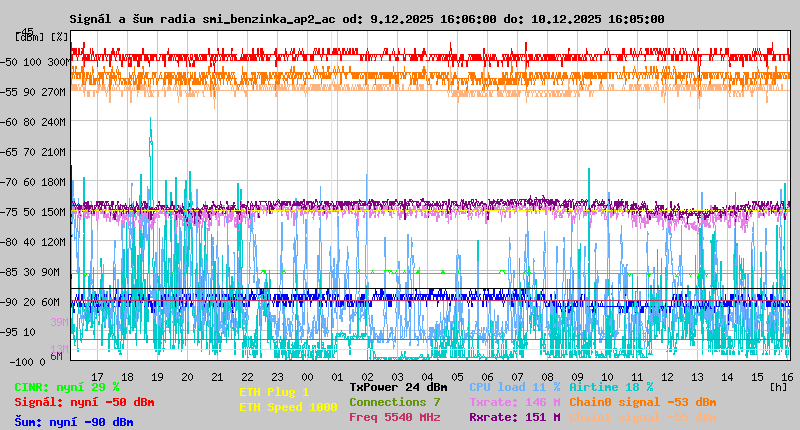Click the Freq 5540 MHz label
This screenshot has height=430, width=800.
[394, 417]
